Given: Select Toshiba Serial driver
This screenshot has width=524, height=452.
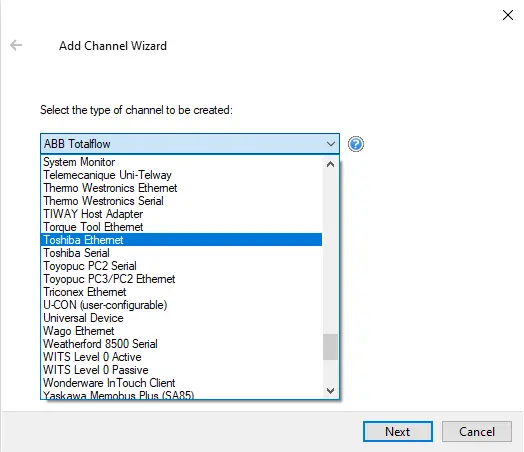Looking at the screenshot, I should pyautogui.click(x=181, y=253).
